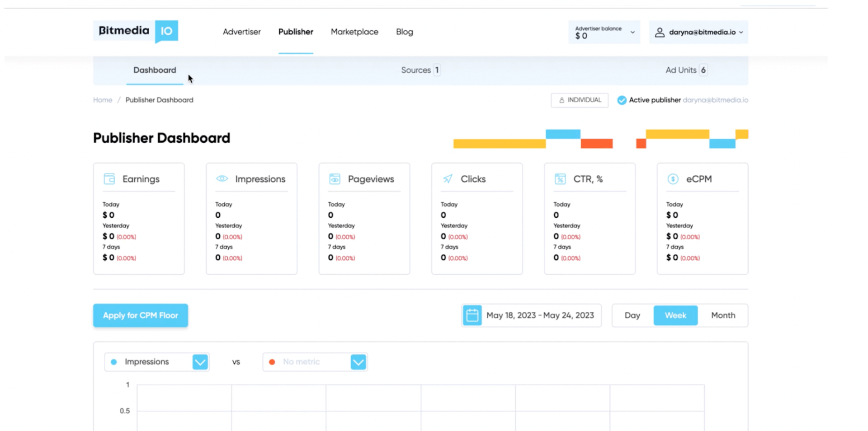
Task: Expand the Advertiser balance dropdown
Action: 631,32
